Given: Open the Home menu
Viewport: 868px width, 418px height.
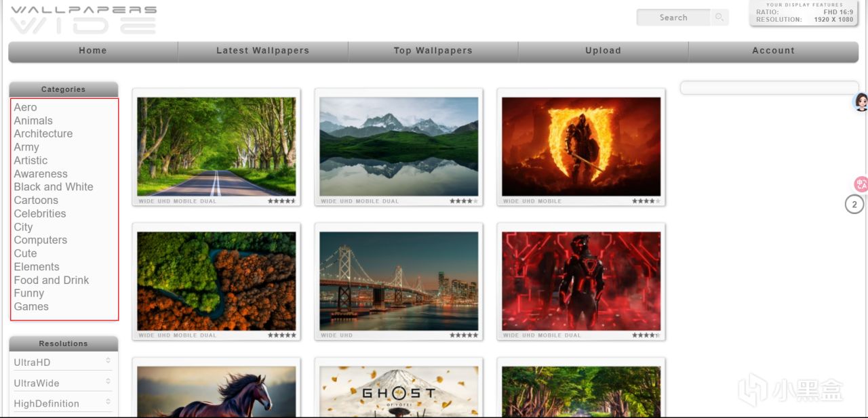Looking at the screenshot, I should 93,51.
